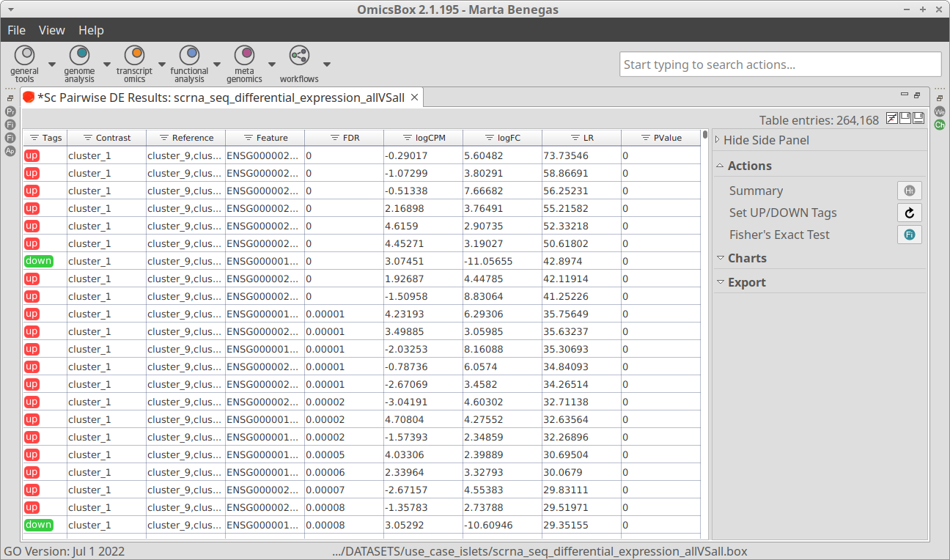Click the workflows toolbar icon
Image resolution: width=950 pixels, height=560 pixels.
click(299, 56)
